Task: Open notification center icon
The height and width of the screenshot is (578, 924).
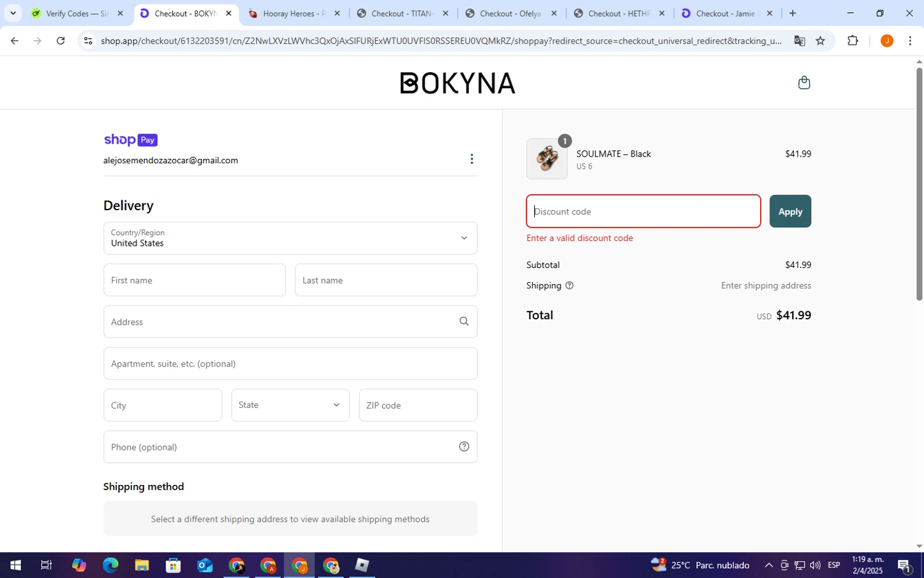Action: (904, 565)
